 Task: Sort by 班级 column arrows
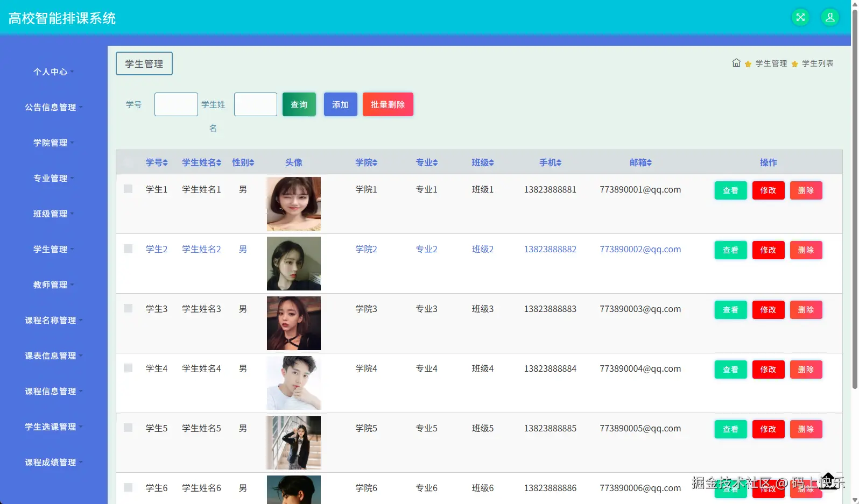(x=491, y=162)
